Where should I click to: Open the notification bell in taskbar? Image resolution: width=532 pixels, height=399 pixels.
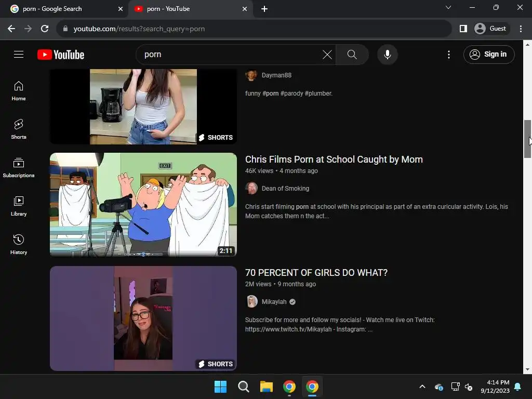point(518,387)
